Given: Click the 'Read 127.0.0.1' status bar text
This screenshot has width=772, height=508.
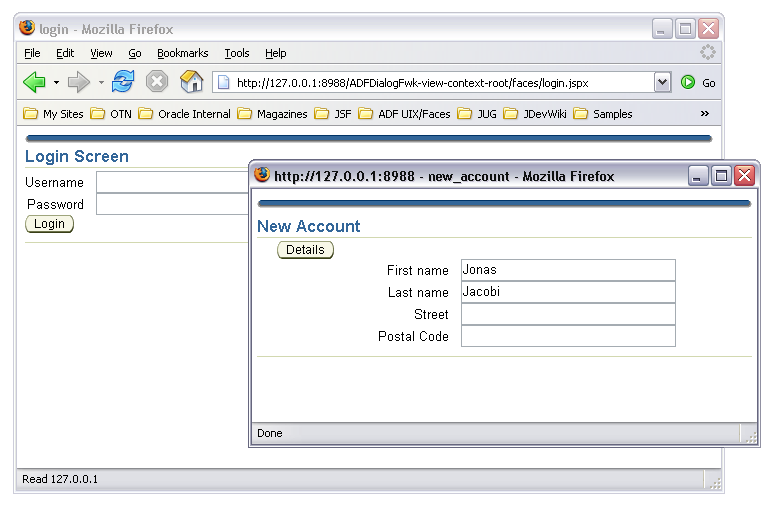Looking at the screenshot, I should [60, 479].
